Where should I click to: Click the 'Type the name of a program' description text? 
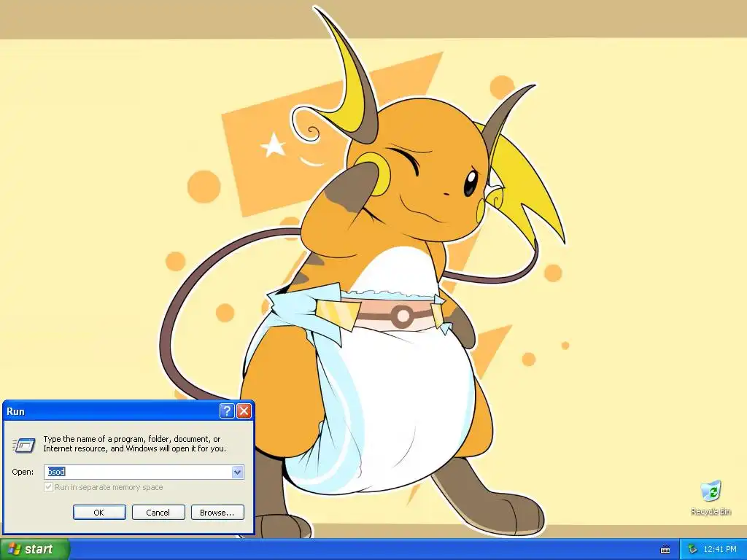[134, 444]
